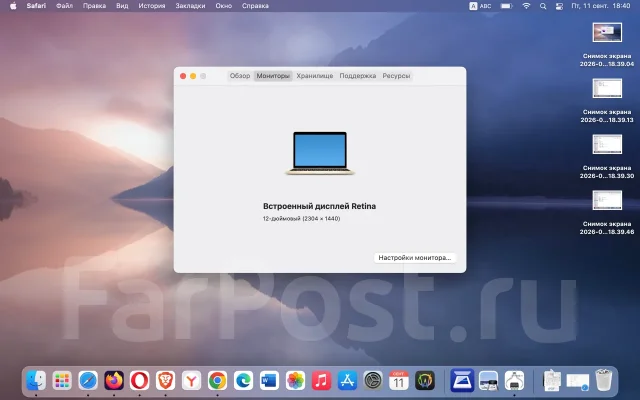Open Launchpad in the Dock
640x400 pixels.
click(x=62, y=380)
